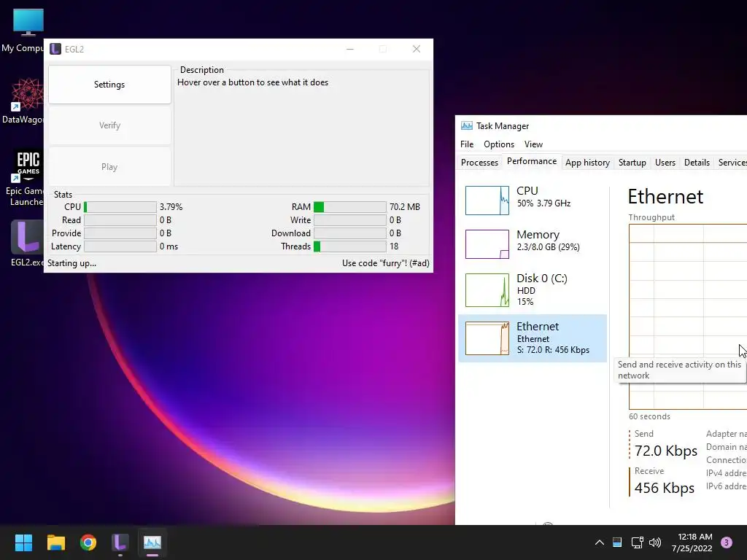747x560 pixels.
Task: Open the View menu in Task Manager
Action: pos(533,144)
